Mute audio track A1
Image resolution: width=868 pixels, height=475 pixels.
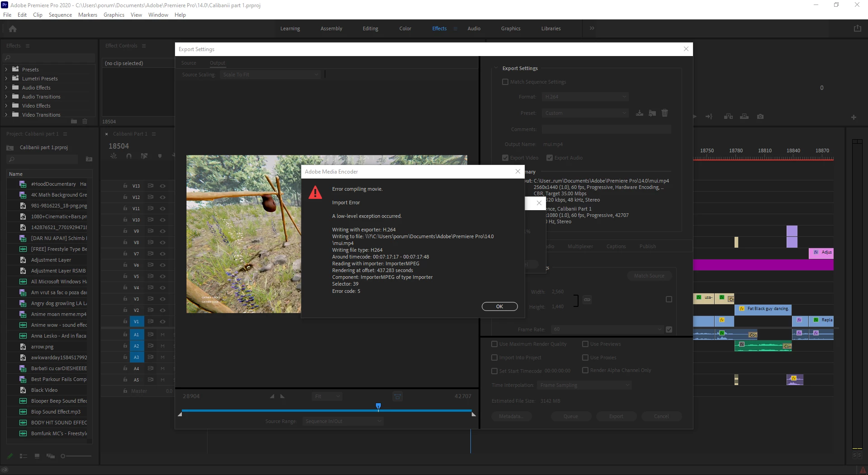162,334
